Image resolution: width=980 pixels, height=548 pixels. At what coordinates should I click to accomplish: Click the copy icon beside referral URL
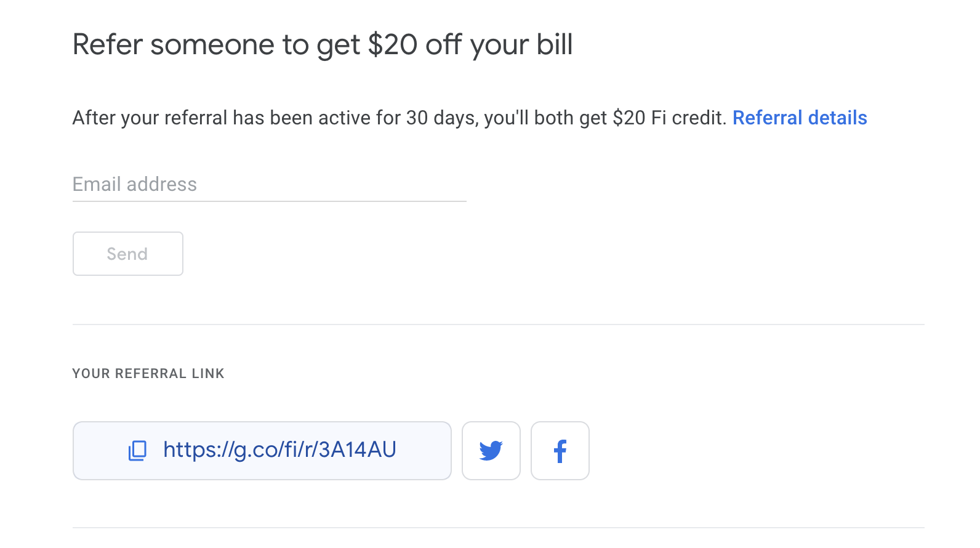137,451
